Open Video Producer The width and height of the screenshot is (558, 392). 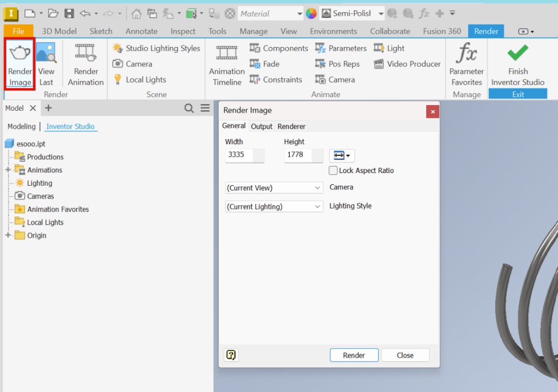point(407,64)
